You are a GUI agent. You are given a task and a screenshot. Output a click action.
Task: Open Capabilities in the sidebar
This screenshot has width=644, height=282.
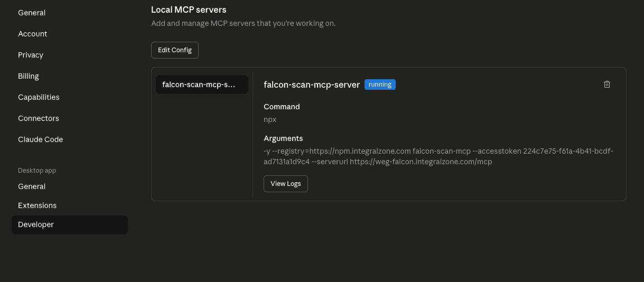pos(39,97)
